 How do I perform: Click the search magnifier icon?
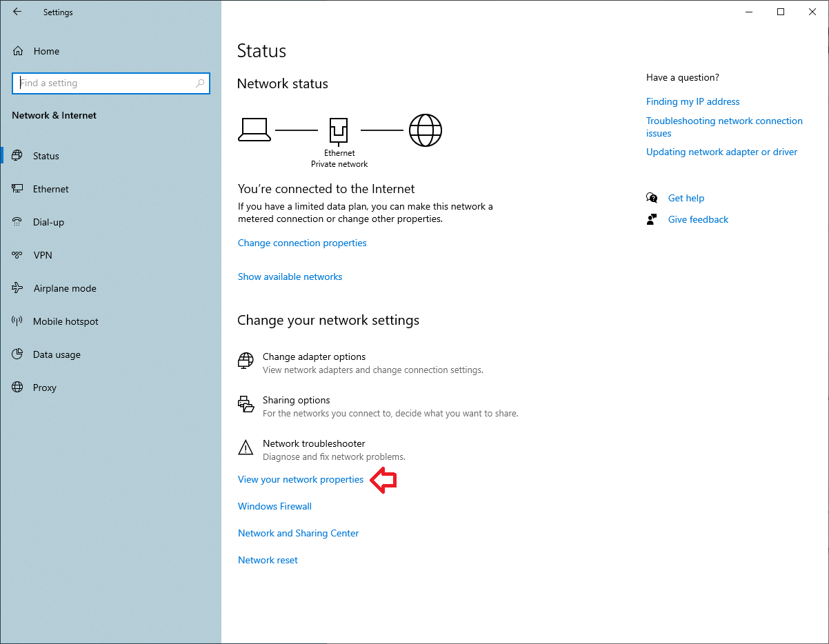point(200,83)
